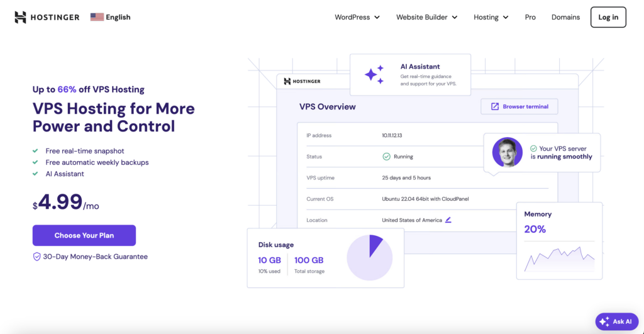Screen dimensions: 644x334
Task: Click the Browser terminal external-link icon
Action: [x=495, y=106]
